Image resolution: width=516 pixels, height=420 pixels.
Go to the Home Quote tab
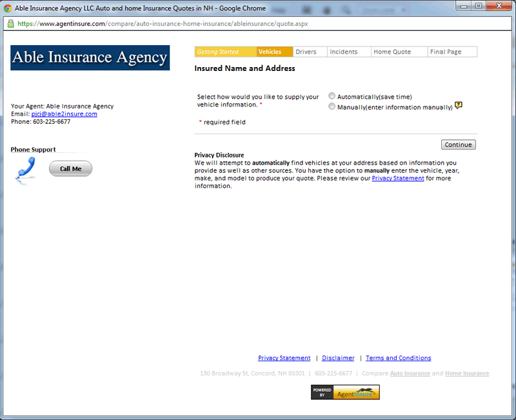tap(399, 52)
